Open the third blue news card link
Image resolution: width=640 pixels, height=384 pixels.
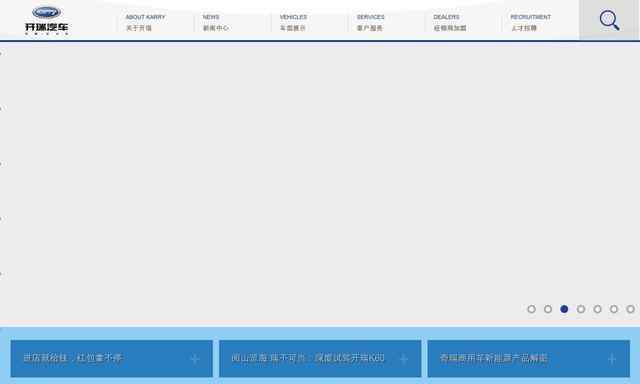[529, 359]
